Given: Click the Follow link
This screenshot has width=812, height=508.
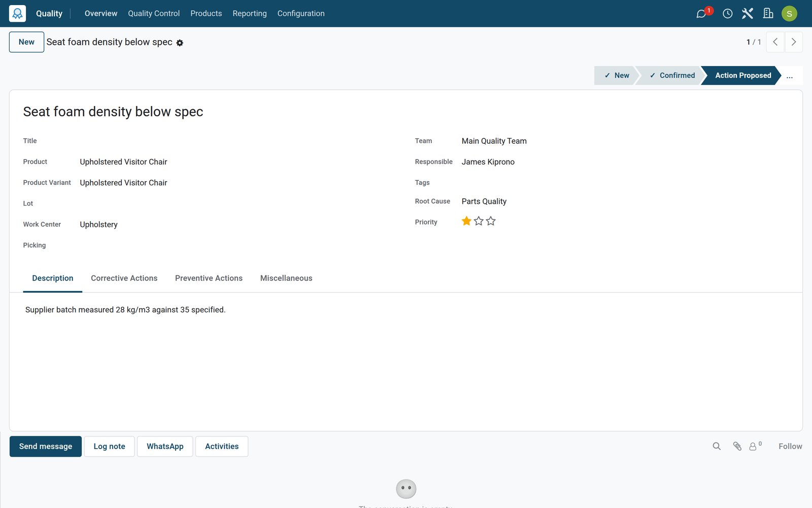Looking at the screenshot, I should point(790,447).
